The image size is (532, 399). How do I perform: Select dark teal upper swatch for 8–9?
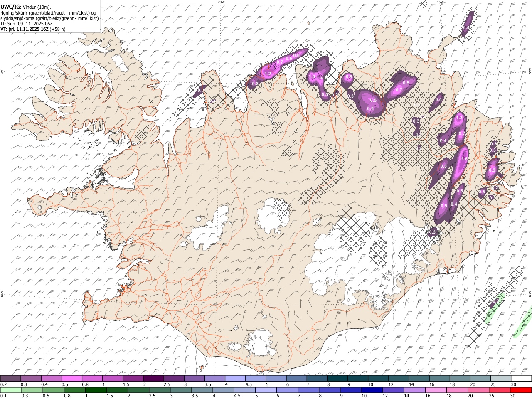[337, 379]
